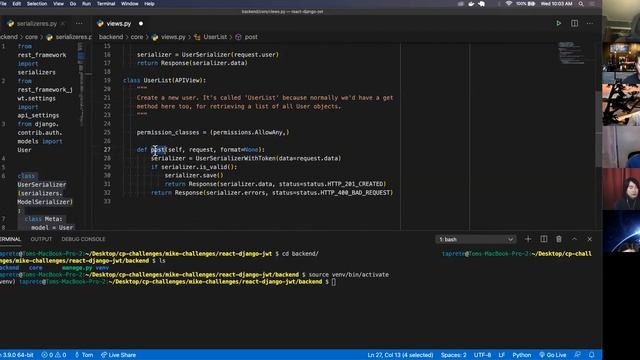Open the View menu
640x360 pixels.
[x=58, y=4]
